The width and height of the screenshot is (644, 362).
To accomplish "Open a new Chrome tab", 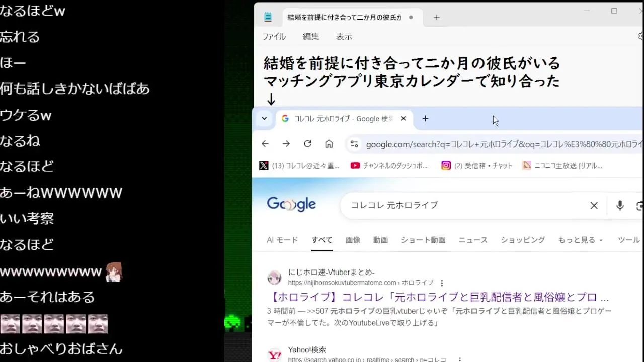I will point(425,119).
